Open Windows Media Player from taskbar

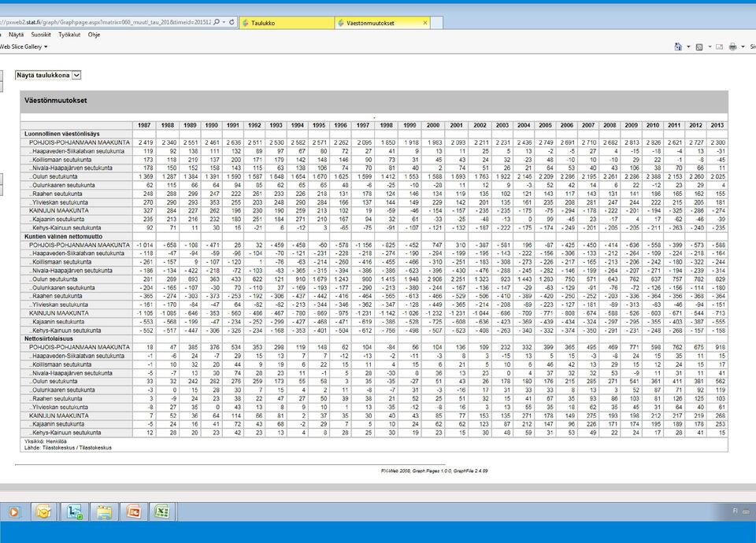tap(14, 512)
